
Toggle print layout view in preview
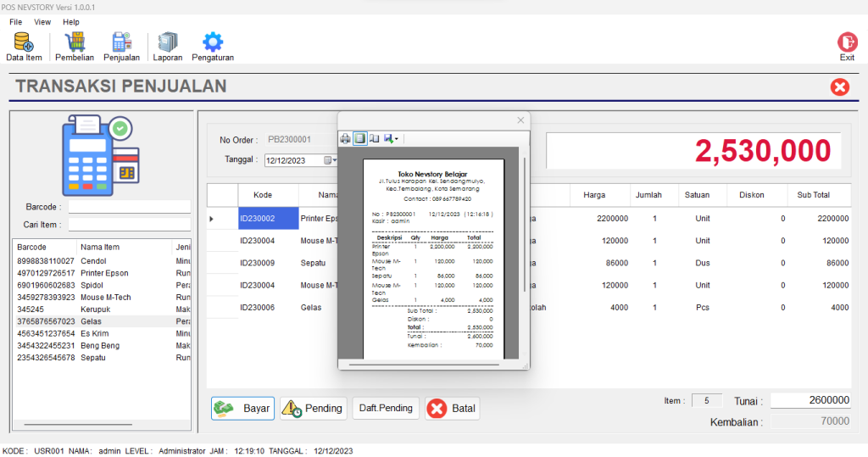[x=359, y=138]
